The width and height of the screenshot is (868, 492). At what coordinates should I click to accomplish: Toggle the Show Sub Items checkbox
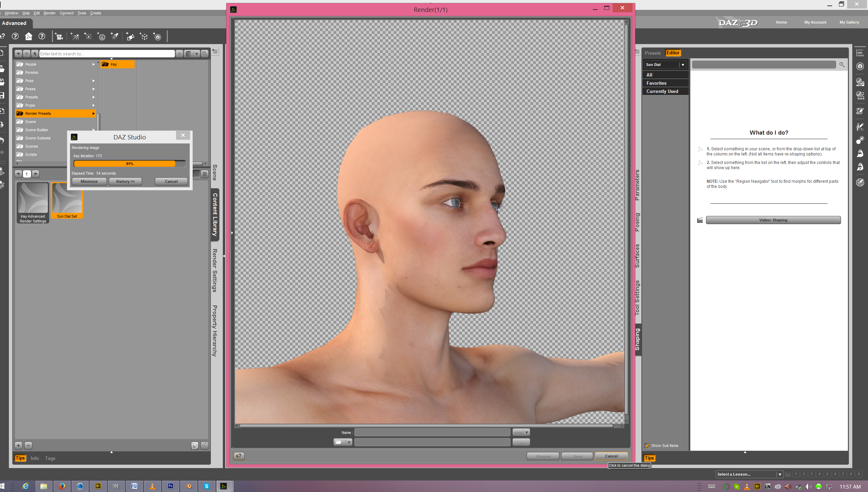[647, 446]
